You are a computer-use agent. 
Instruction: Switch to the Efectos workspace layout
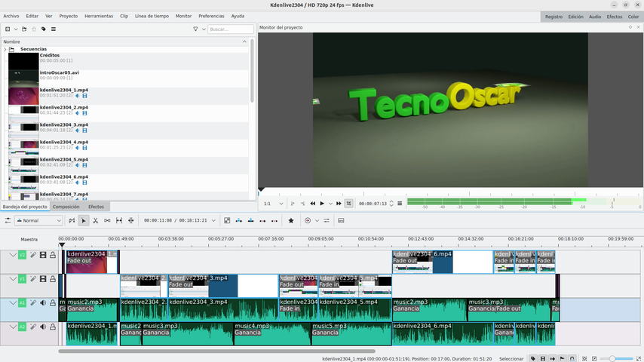[x=615, y=16]
